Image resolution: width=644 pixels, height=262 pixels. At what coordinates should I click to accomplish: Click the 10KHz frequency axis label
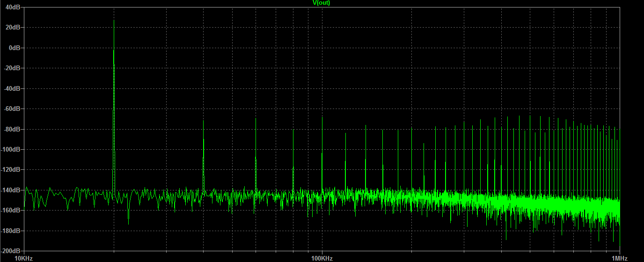pyautogui.click(x=24, y=258)
